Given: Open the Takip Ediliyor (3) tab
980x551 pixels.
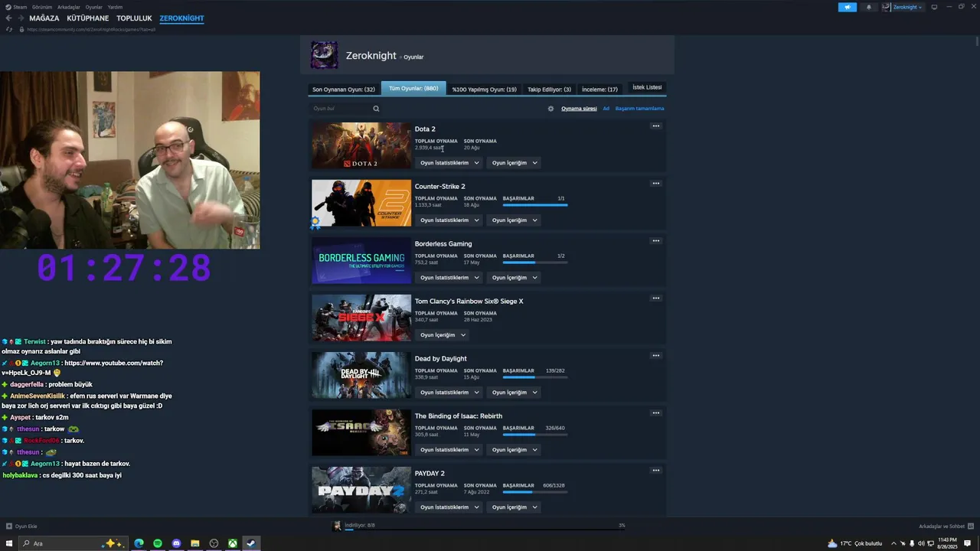Looking at the screenshot, I should [549, 89].
